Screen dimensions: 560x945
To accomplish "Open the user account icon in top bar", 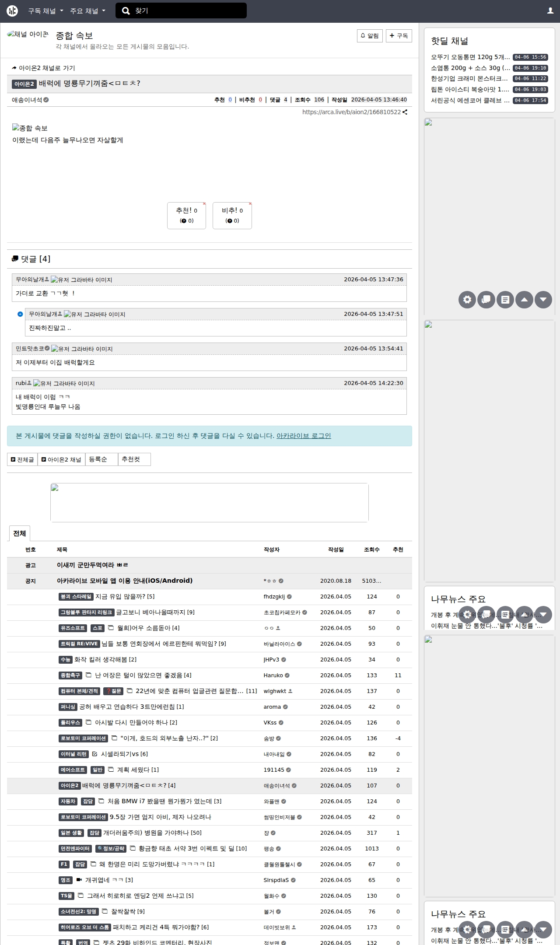I will pyautogui.click(x=550, y=10).
